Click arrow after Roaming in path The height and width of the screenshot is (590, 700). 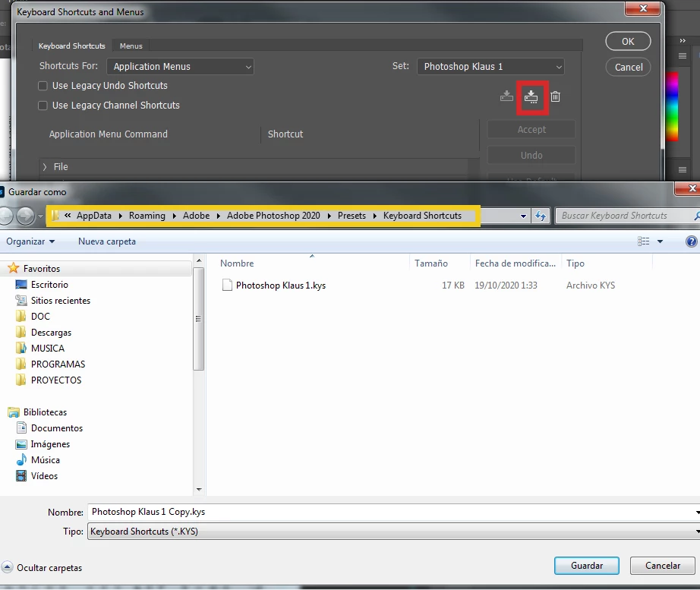pos(174,216)
